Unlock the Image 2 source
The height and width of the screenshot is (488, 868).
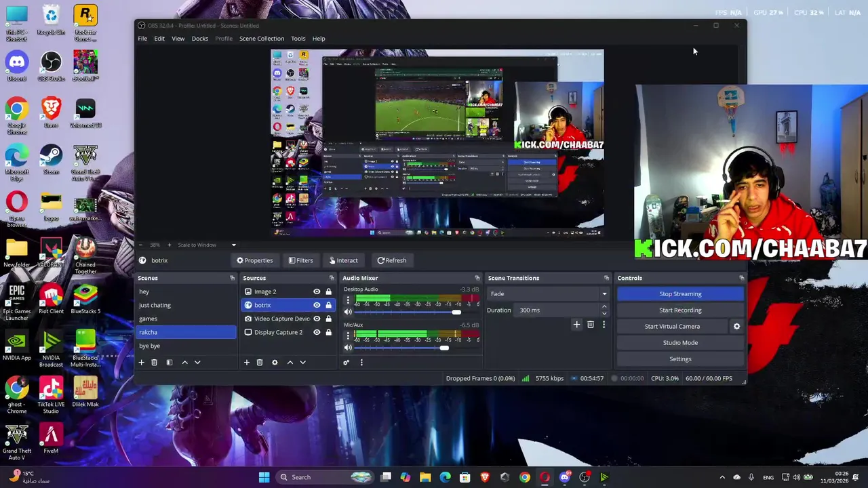[x=328, y=292]
